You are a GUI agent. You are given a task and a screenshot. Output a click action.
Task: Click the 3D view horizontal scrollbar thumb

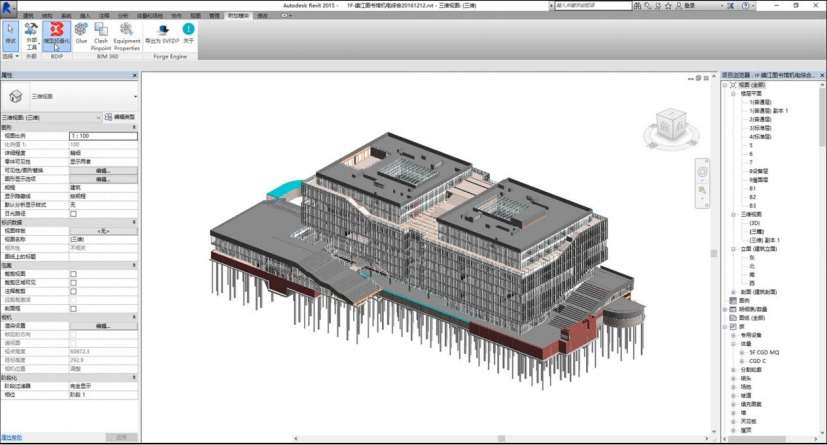click(501, 438)
